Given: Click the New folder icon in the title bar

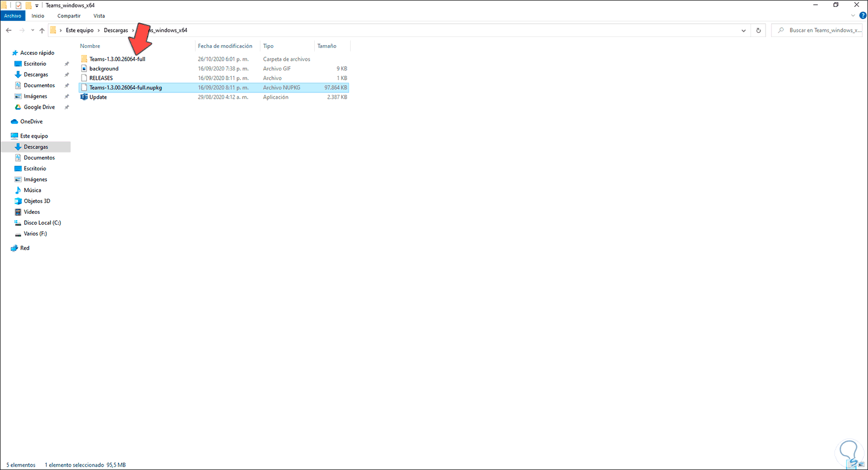Looking at the screenshot, I should click(x=28, y=5).
